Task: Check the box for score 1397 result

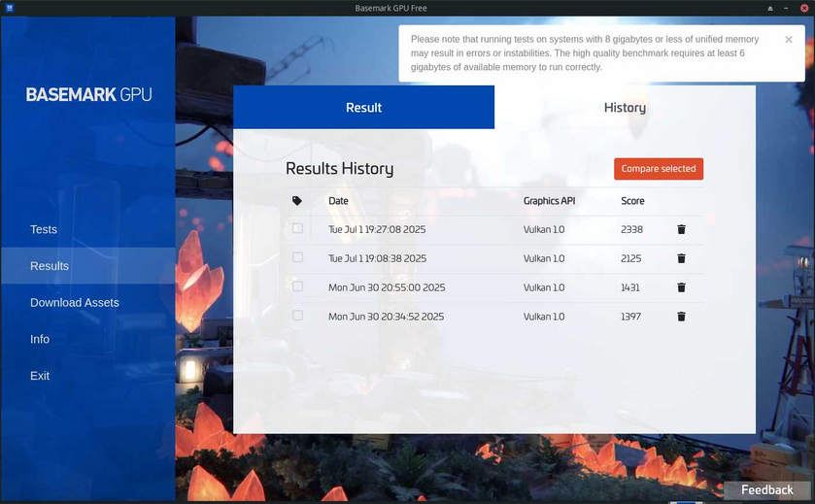Action: coord(297,316)
